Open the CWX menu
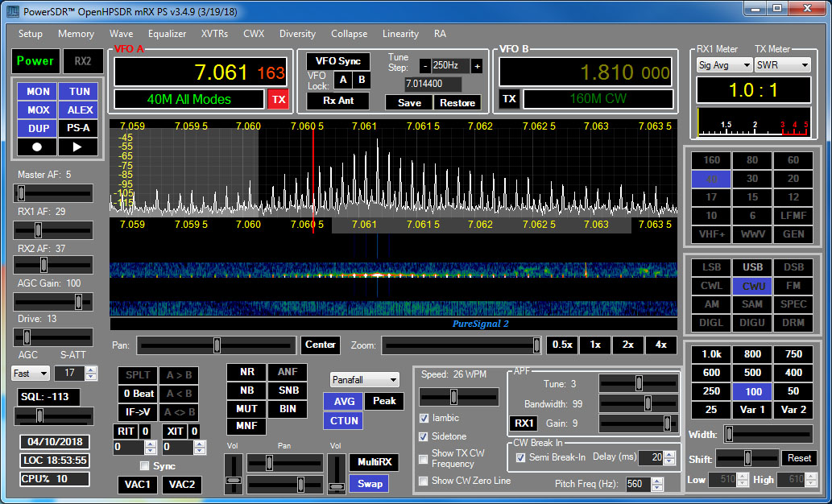Image resolution: width=832 pixels, height=504 pixels. pyautogui.click(x=254, y=34)
